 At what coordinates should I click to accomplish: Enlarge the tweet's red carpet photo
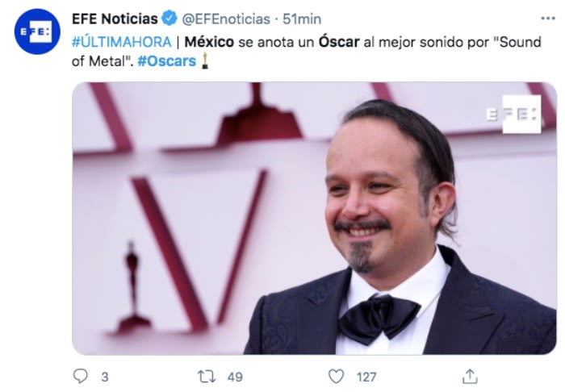point(314,219)
